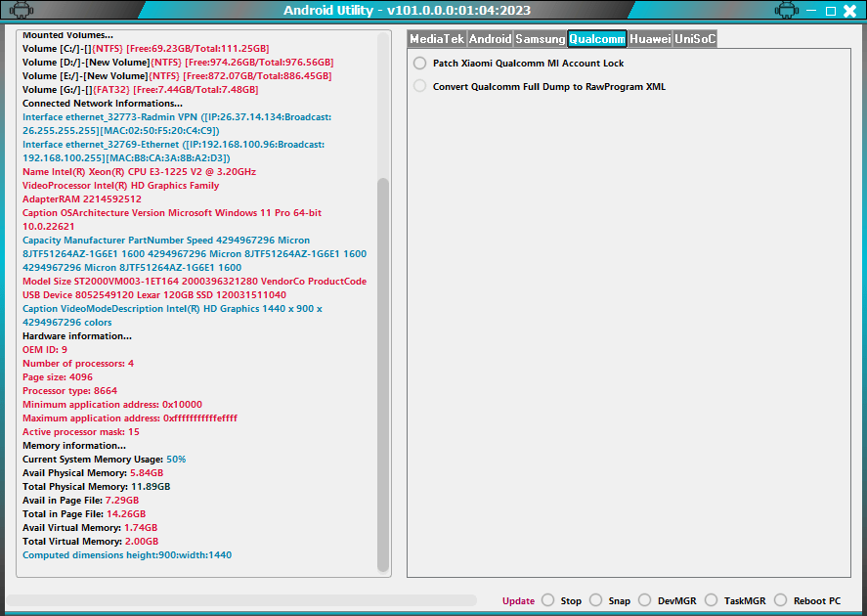Switch to the Huawei tab

[649, 39]
